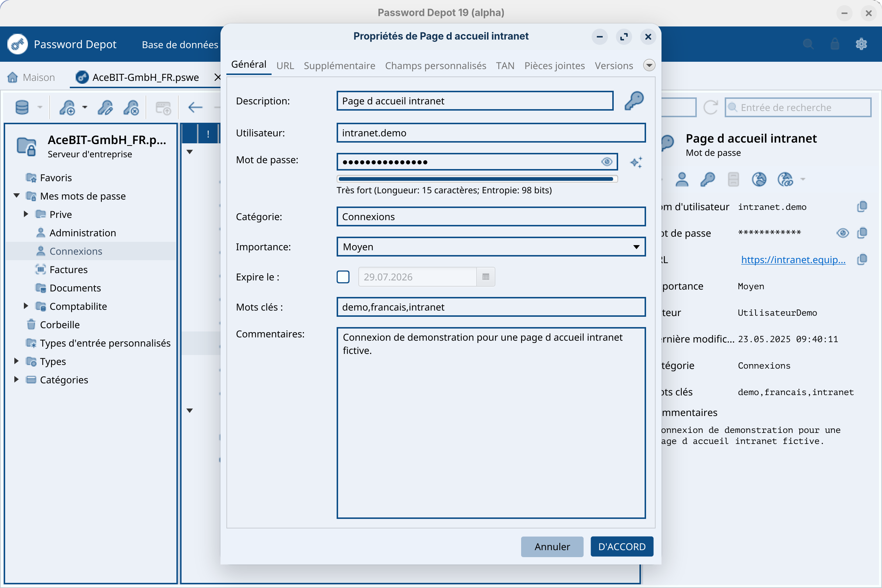
Task: Open the database icon dropdown arrow
Action: tap(40, 107)
